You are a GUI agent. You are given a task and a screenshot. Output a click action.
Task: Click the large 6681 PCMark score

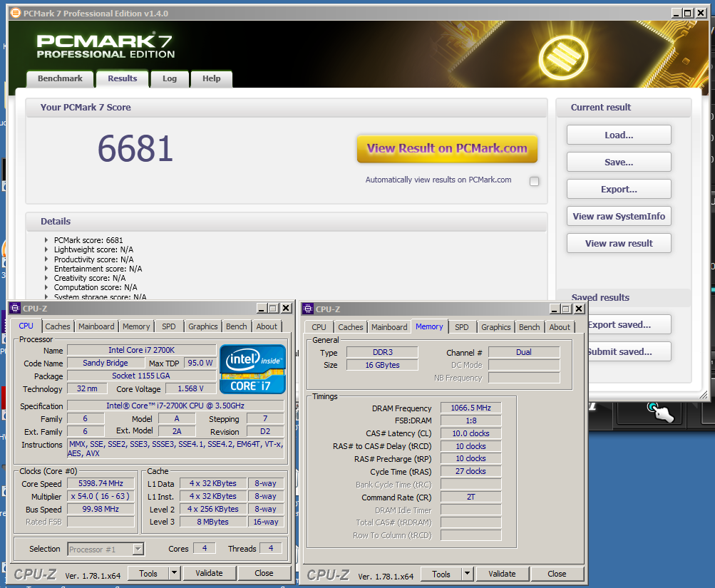click(x=135, y=148)
